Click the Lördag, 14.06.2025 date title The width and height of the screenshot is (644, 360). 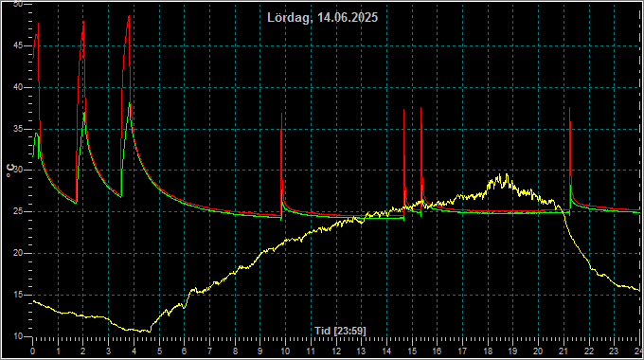pyautogui.click(x=322, y=18)
